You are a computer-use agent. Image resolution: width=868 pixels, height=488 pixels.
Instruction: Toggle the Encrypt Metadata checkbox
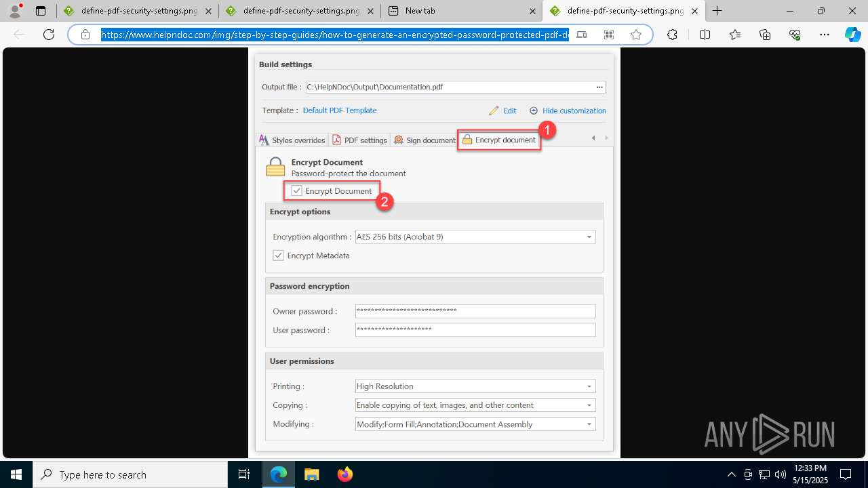tap(278, 256)
